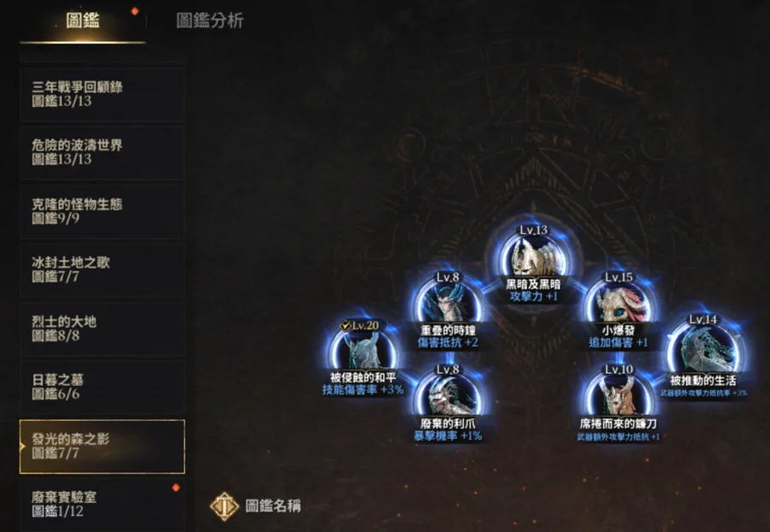Choose 冰封土地之歌 from the list
Viewport: 770px width, 532px height.
pos(102,269)
